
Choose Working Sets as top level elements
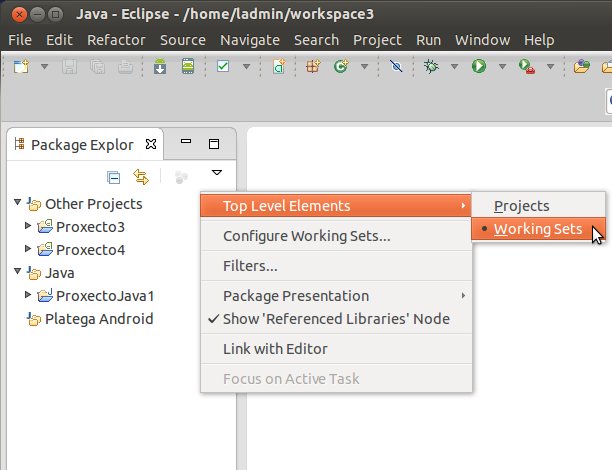(x=539, y=229)
